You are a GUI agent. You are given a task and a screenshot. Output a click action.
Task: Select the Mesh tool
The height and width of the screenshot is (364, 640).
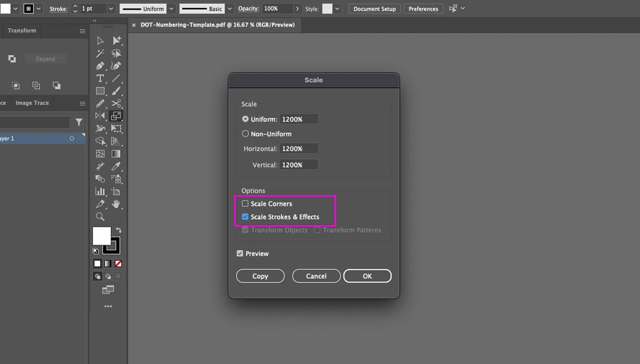(x=100, y=153)
